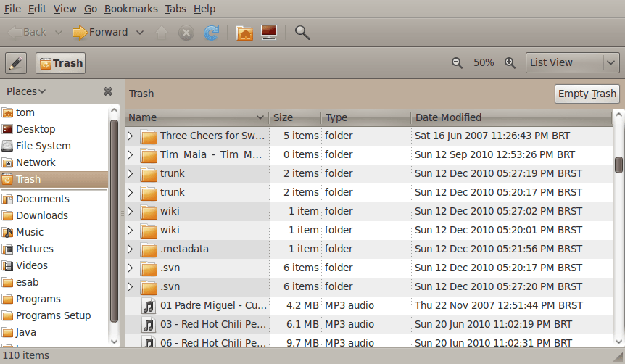Open the Videos bookmark in sidebar

[54, 265]
